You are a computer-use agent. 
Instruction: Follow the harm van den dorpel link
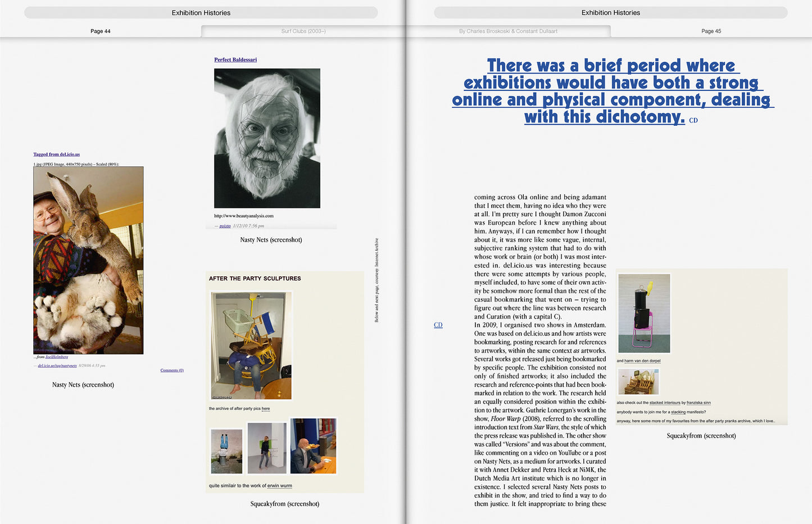coord(642,361)
